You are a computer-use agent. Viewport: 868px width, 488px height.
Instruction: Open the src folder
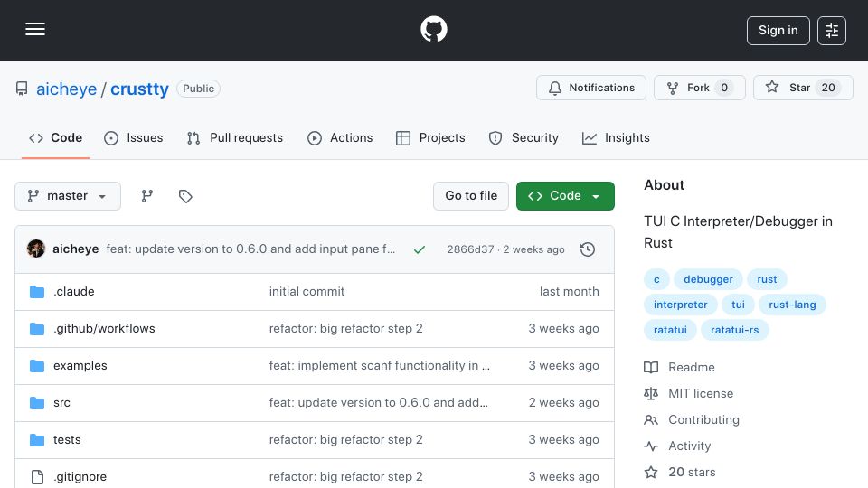[x=61, y=403]
